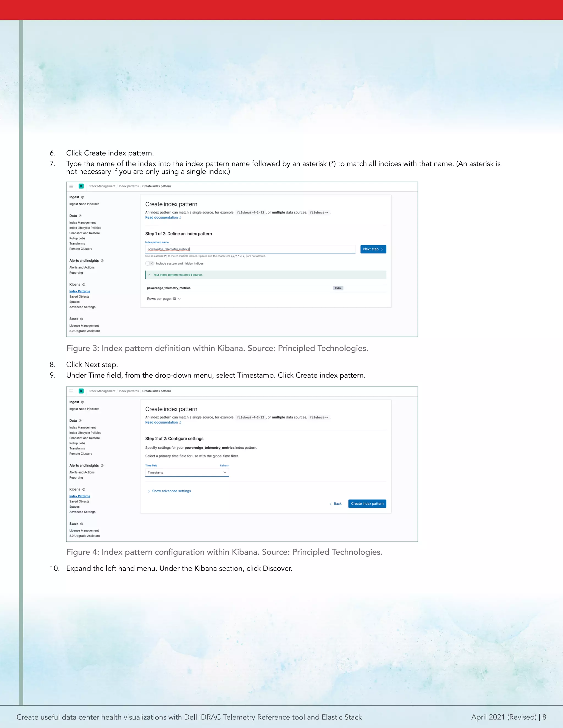Viewport: 563px width, 728px height.
Task: Select License Management in Figure 4 sidebar
Action: [x=84, y=531]
